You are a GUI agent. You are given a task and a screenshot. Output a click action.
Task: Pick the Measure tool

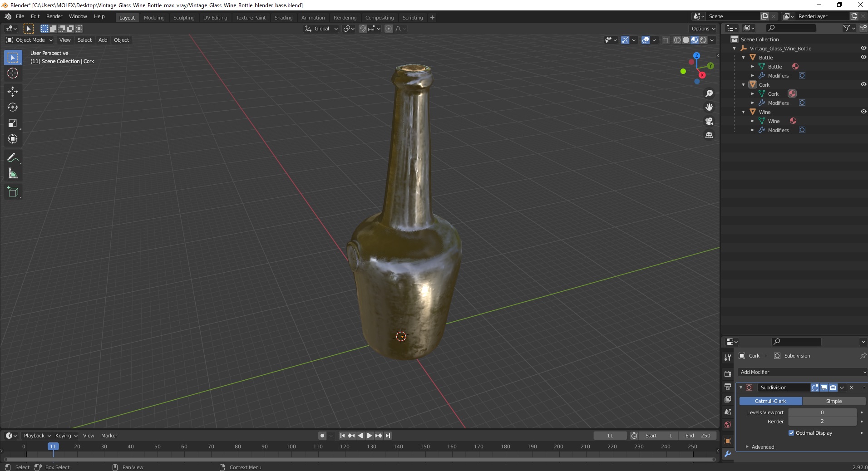tap(13, 173)
